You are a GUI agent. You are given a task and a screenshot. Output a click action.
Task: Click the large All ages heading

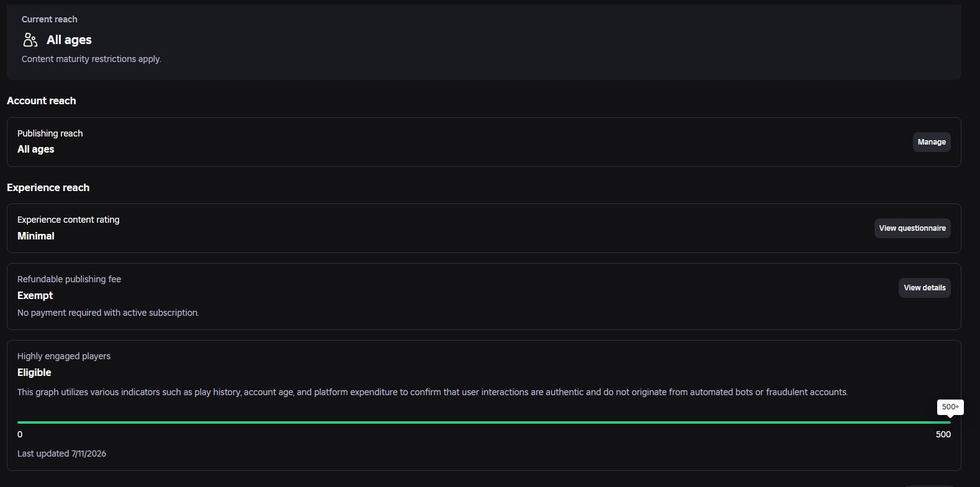69,40
